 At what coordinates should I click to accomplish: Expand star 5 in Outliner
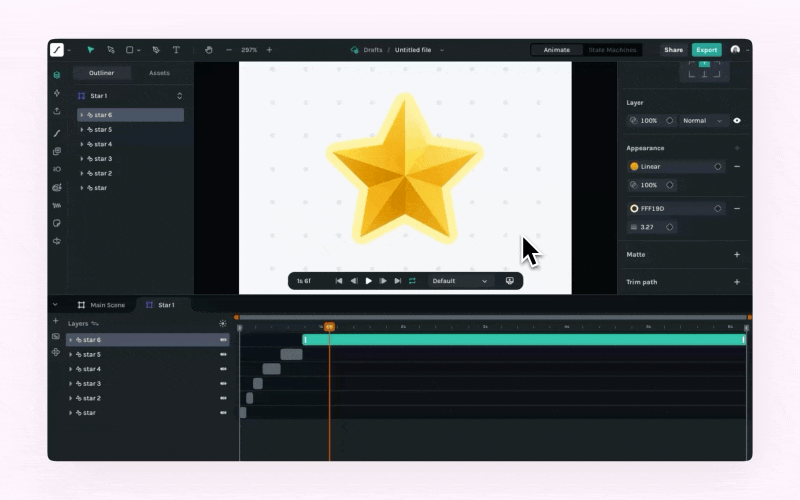tap(82, 130)
